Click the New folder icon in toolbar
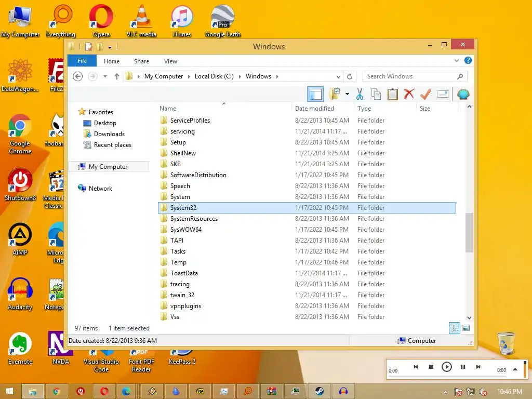532x399 pixels. (335, 94)
